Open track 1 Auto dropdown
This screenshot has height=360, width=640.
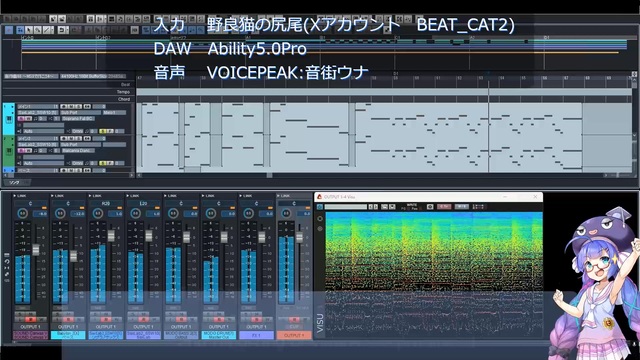point(44,131)
